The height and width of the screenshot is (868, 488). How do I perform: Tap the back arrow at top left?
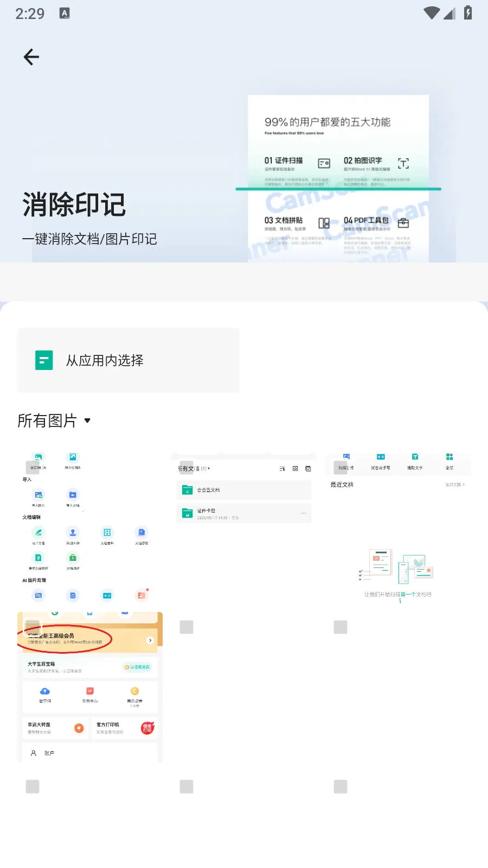point(31,57)
